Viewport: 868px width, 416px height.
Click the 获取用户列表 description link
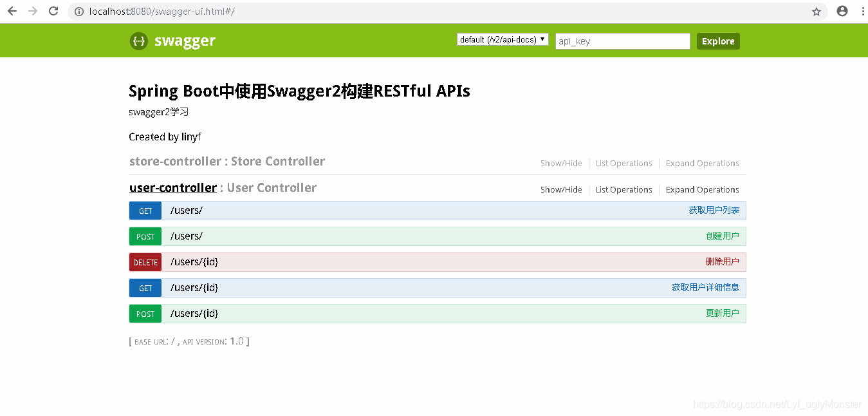point(714,211)
